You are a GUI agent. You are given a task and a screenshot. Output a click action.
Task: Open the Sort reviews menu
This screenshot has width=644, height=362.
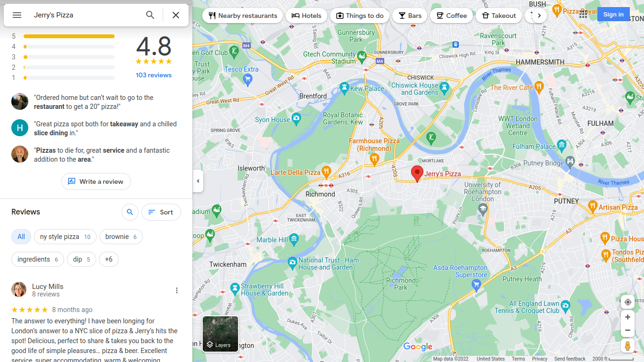[x=161, y=212]
